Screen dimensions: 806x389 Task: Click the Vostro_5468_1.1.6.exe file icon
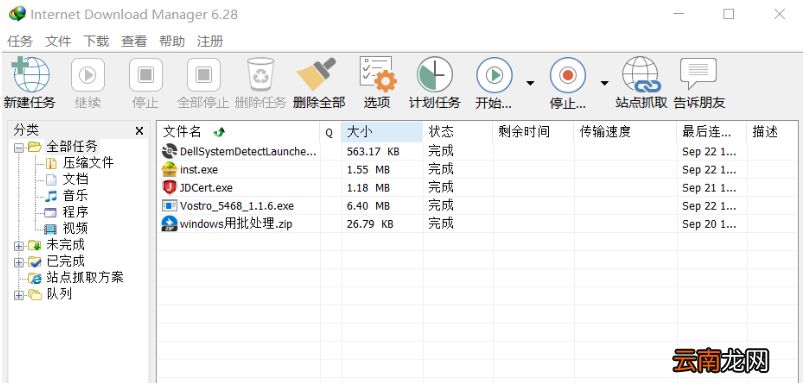170,206
